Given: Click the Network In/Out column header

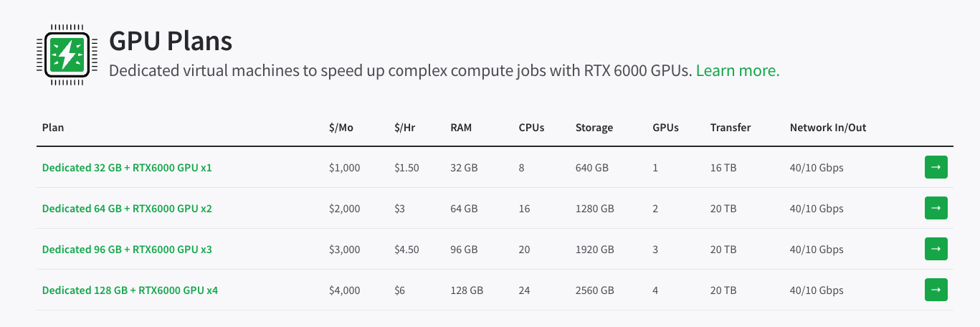Looking at the screenshot, I should (x=828, y=128).
